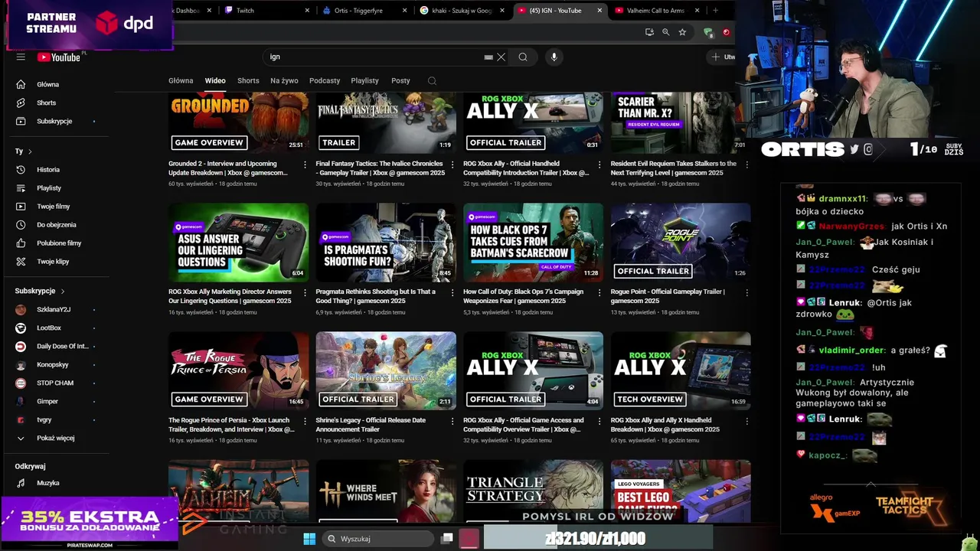Switch to the Główna channel tab
The width and height of the screenshot is (980, 551).
(181, 80)
